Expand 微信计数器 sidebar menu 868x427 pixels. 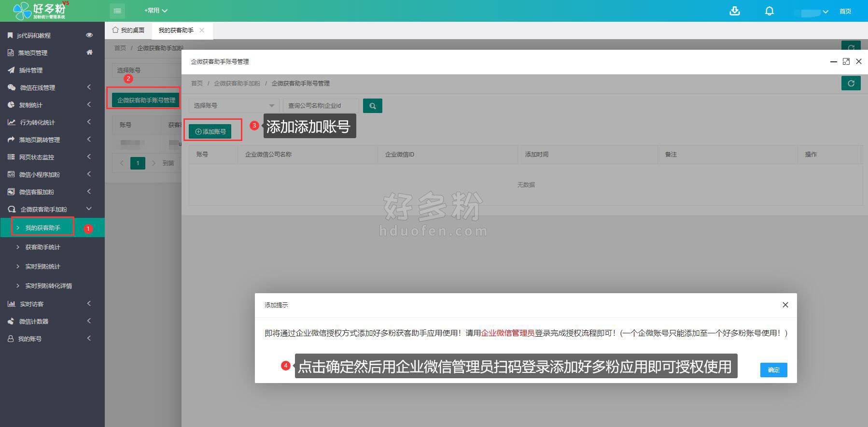click(x=52, y=321)
